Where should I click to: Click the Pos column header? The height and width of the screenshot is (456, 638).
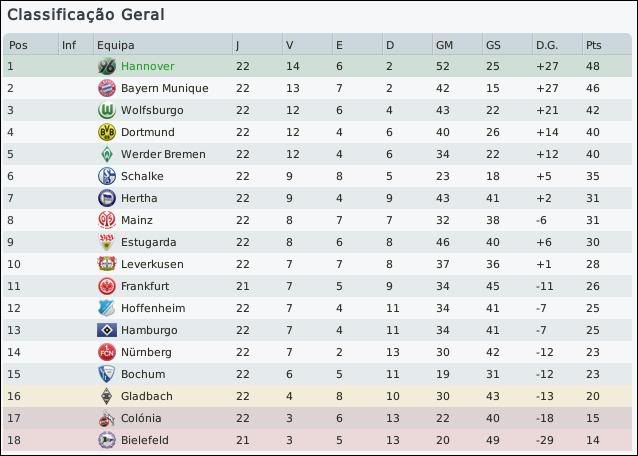pyautogui.click(x=19, y=45)
